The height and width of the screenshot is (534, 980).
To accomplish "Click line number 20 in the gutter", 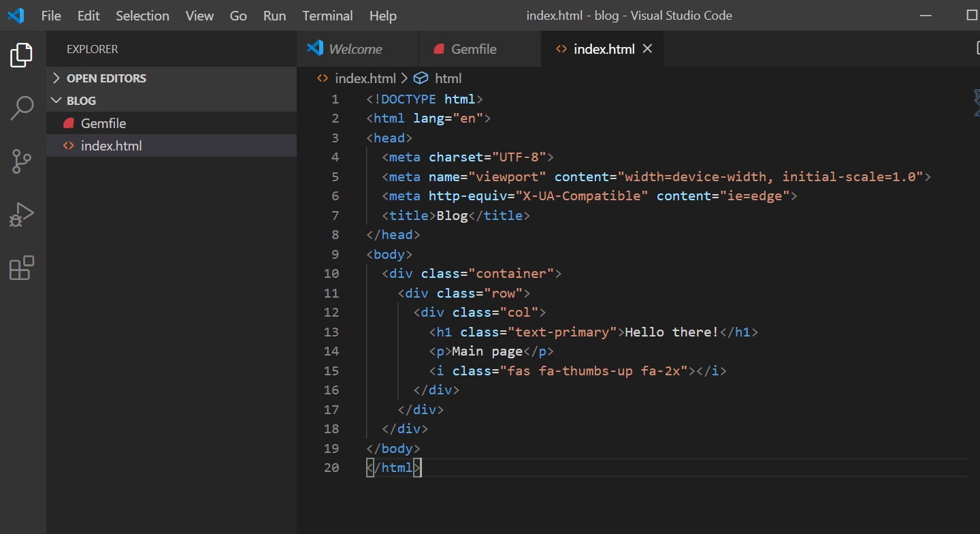I will [x=331, y=468].
